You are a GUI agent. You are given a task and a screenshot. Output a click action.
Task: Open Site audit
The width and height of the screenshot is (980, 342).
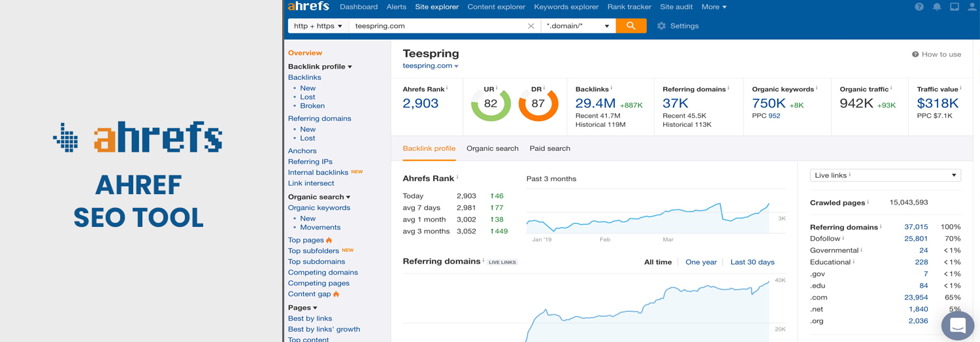coord(676,7)
